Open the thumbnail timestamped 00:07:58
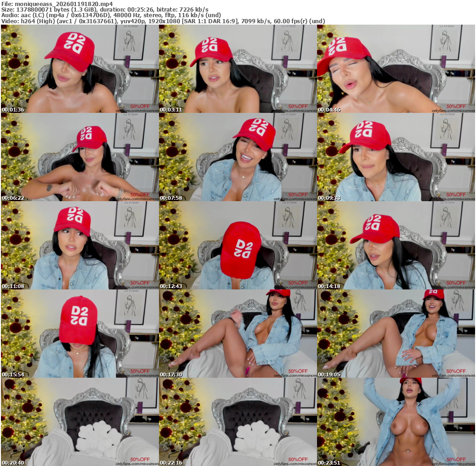 238,157
